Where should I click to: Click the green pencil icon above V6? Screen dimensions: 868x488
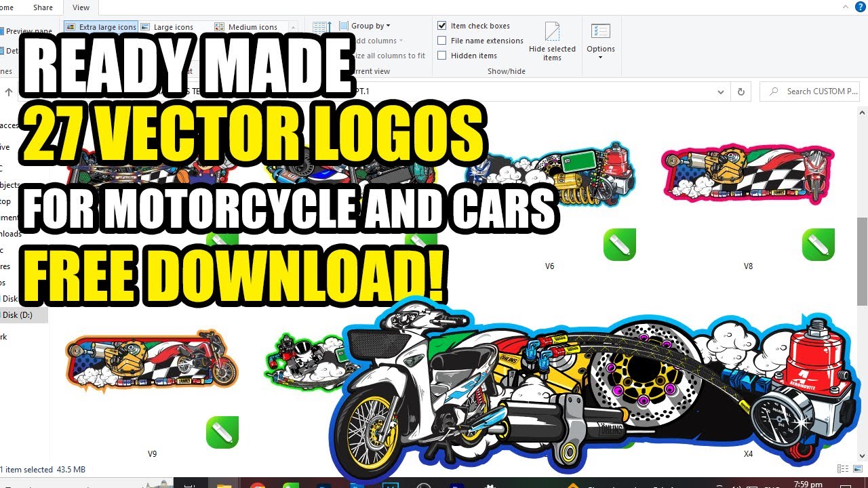tap(620, 245)
